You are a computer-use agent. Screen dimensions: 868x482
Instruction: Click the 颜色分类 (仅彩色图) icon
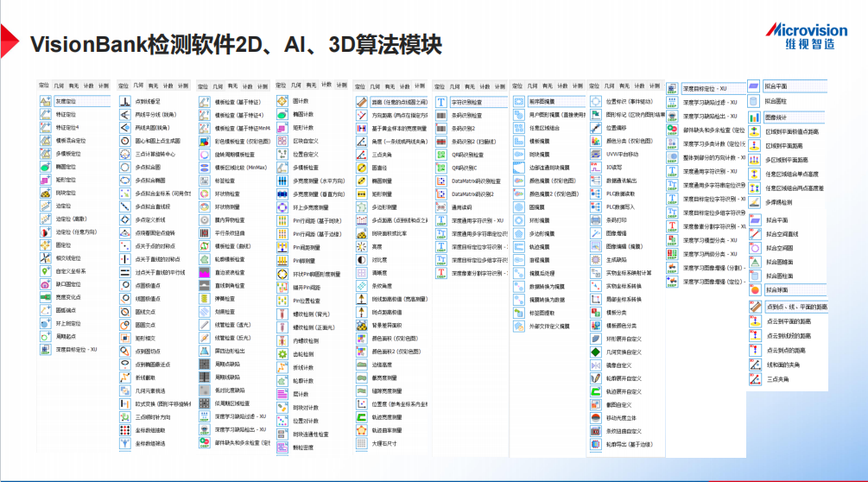596,141
